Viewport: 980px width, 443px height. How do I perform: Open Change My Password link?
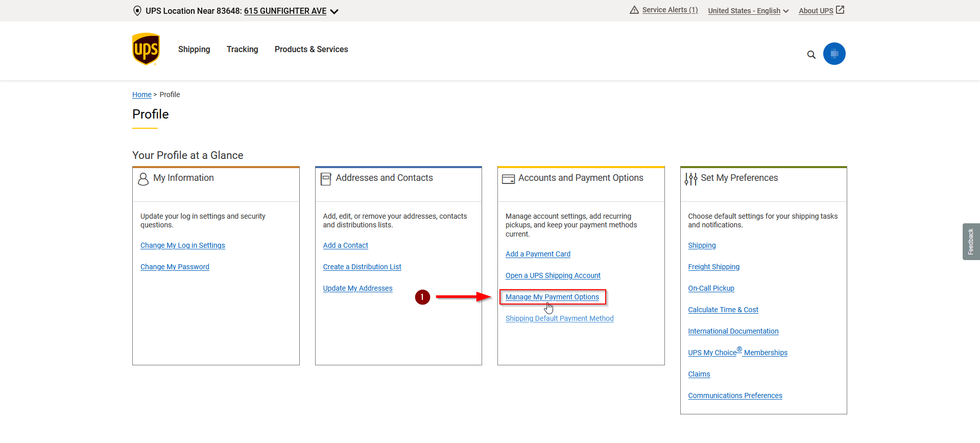click(175, 267)
